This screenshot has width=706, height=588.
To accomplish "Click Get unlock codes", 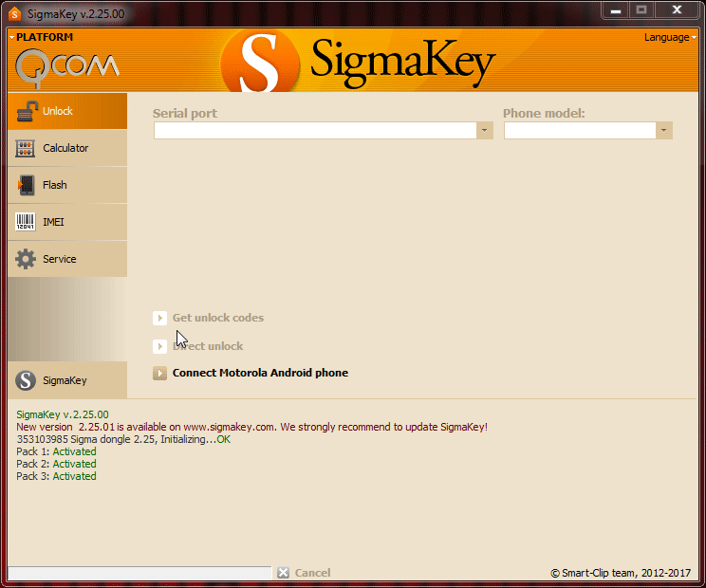I will (218, 318).
